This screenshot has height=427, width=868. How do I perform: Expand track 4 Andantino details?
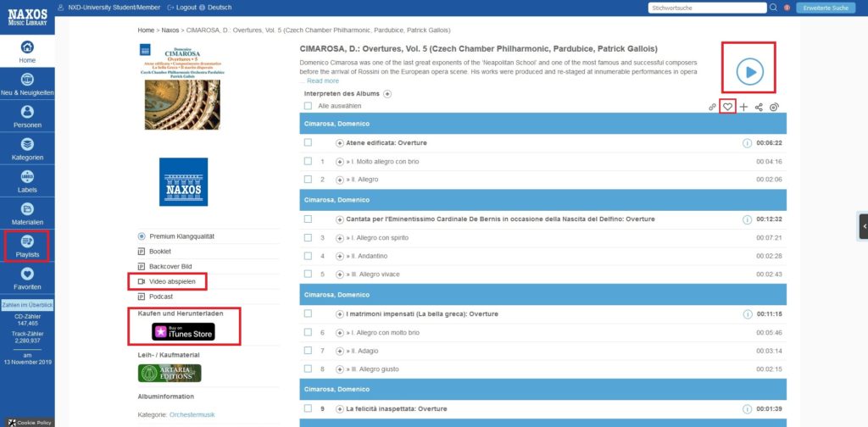pos(340,256)
